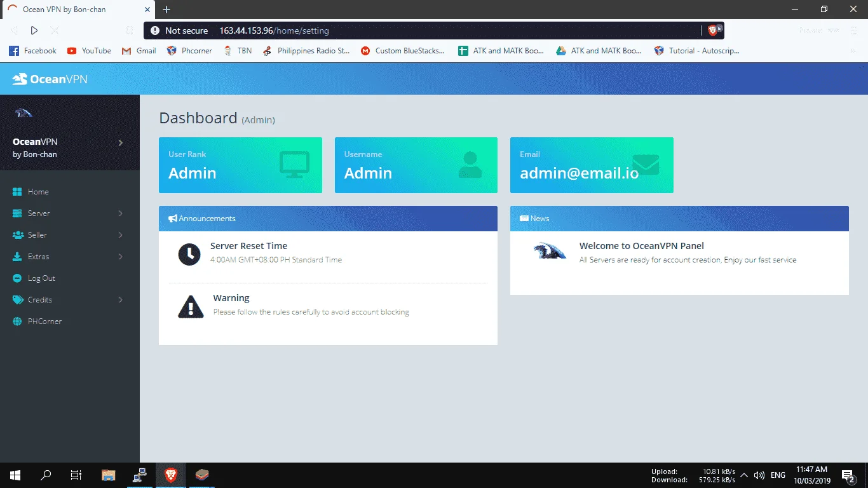Stop loading with the X button
Viewport: 868px width, 488px height.
point(54,30)
